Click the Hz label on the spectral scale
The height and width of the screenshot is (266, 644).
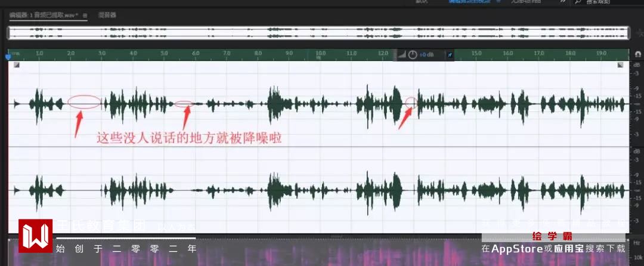tap(636, 243)
